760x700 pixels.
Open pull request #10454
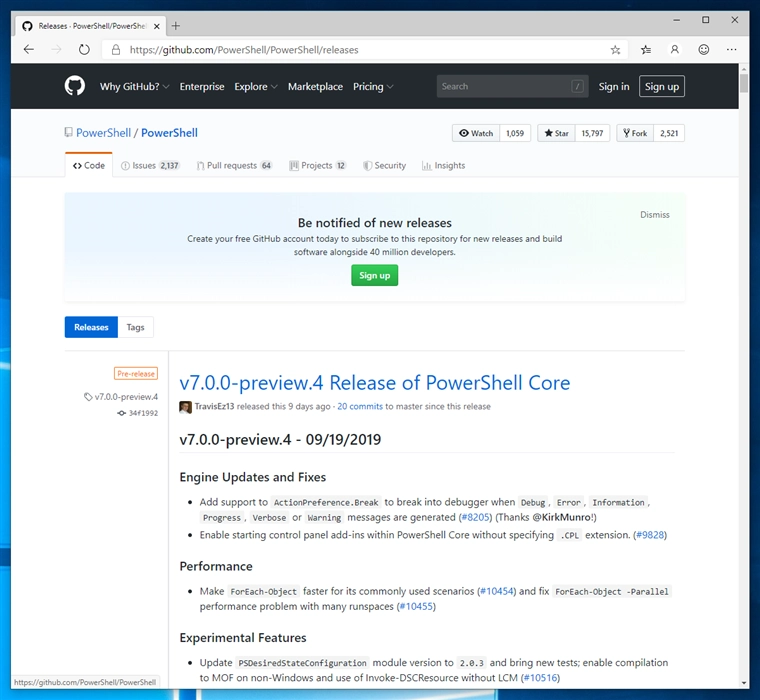[497, 591]
